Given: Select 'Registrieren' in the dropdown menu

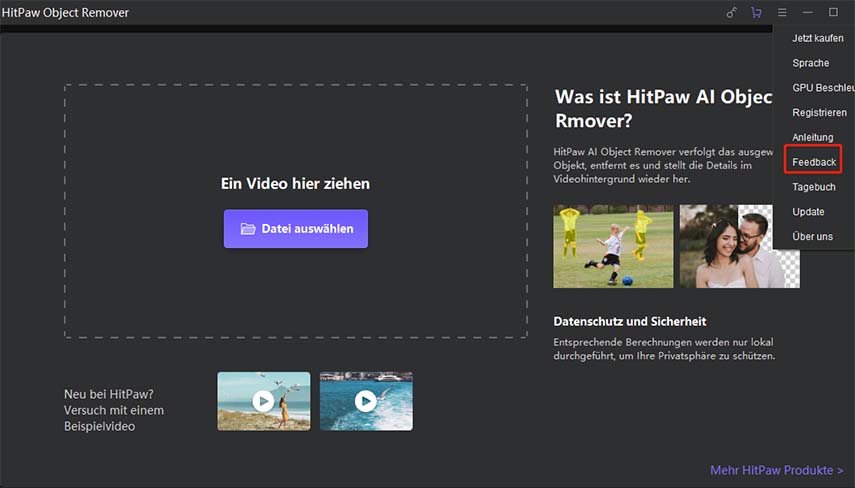Looking at the screenshot, I should point(819,113).
